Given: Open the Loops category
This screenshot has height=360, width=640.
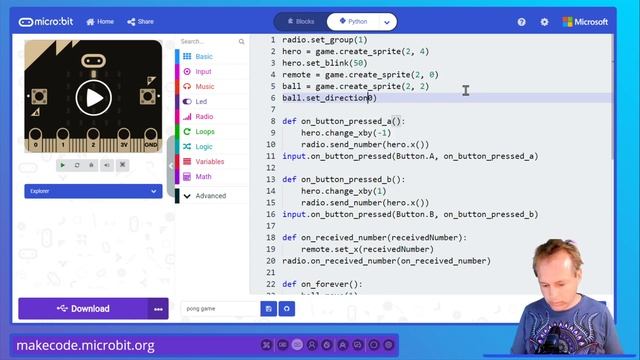Looking at the screenshot, I should click(x=211, y=131).
